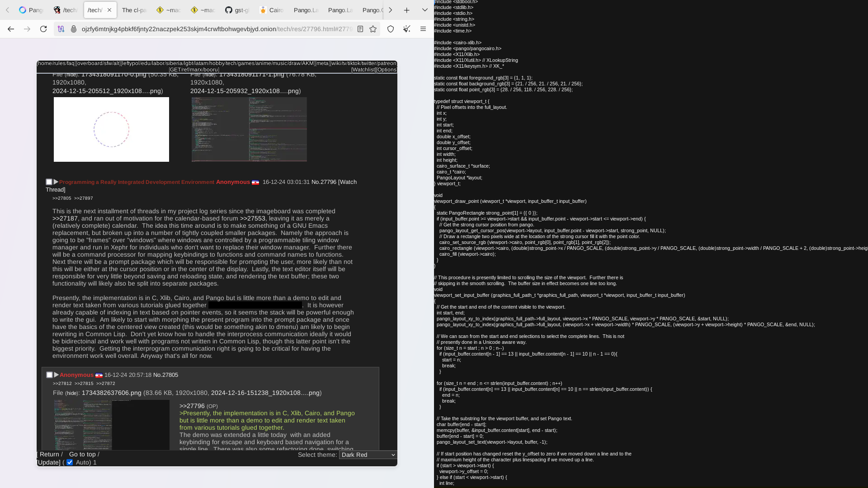Open the meta board link
This screenshot has height=488, width=868.
(x=322, y=63)
